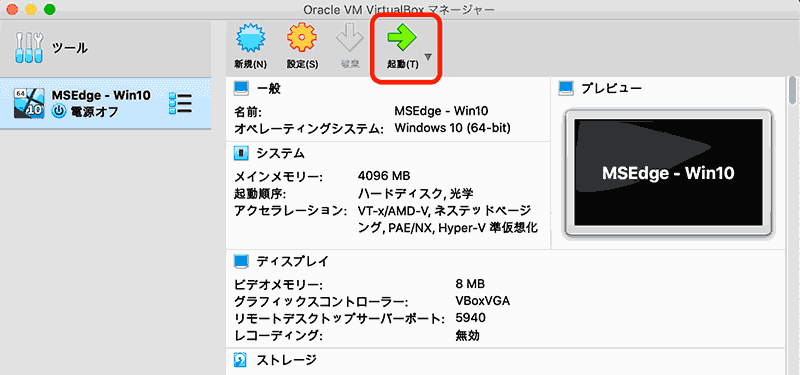Image resolution: width=800 pixels, height=375 pixels.
Task: Click the MSEdge - Win10 preview thumbnail
Action: 668,173
